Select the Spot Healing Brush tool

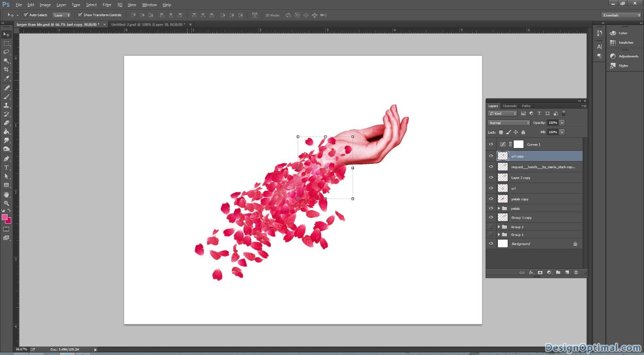click(x=6, y=88)
